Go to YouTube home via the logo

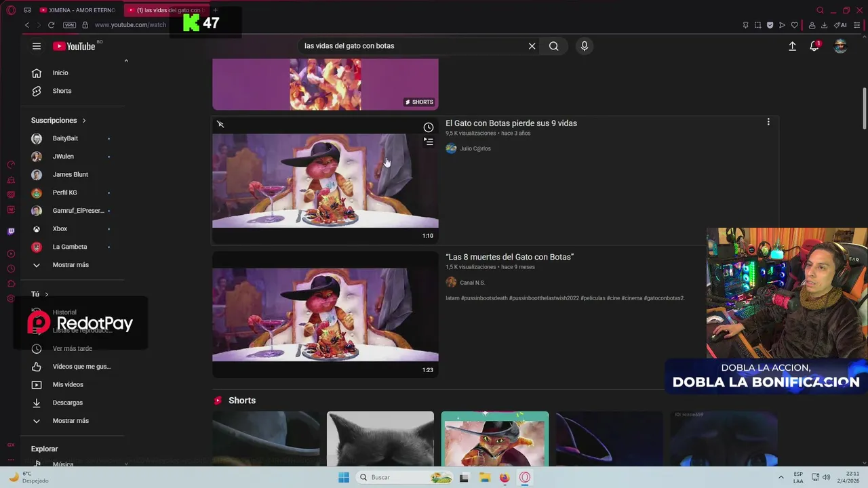75,46
